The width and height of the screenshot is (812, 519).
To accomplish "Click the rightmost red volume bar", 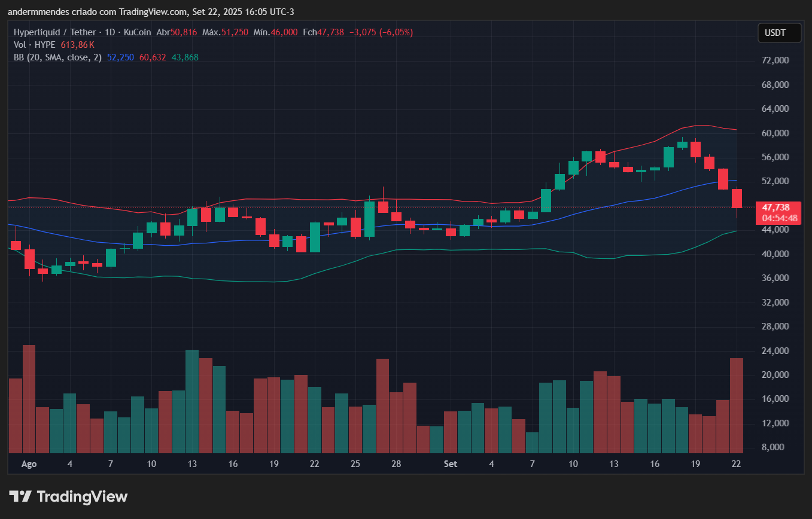I will (x=737, y=405).
